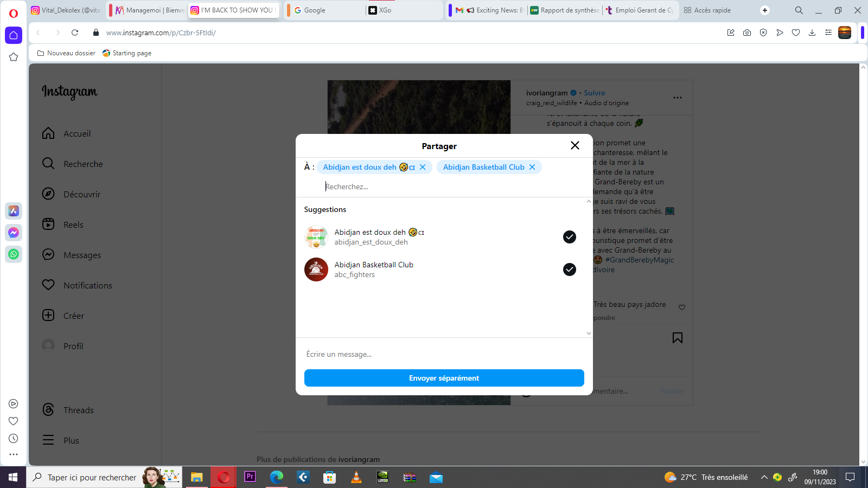Screen dimensions: 868x488
Task: Open Opera snapshot camera tool
Action: [x=747, y=33]
